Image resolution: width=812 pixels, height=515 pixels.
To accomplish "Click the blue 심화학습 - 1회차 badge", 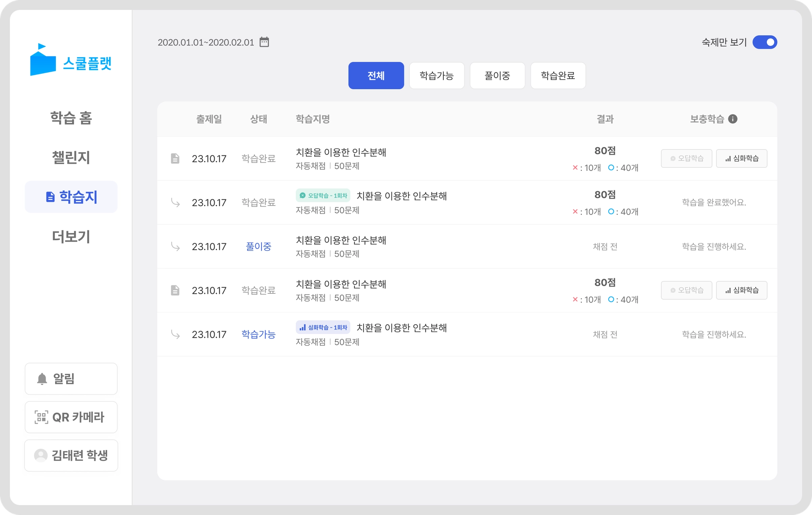I will [x=323, y=327].
